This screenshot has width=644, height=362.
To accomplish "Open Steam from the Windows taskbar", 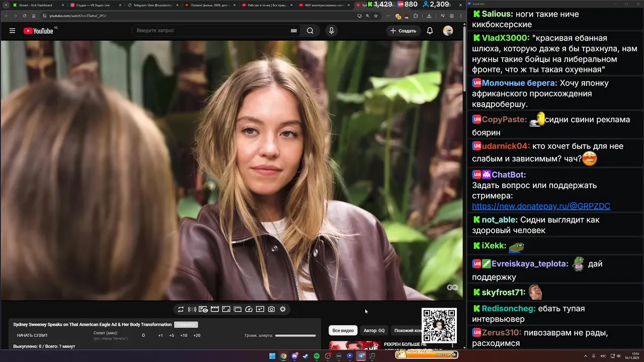I will pyautogui.click(x=305, y=356).
